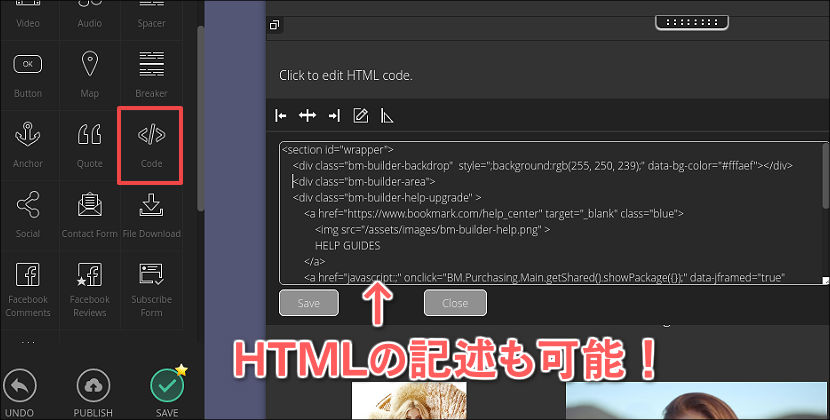The width and height of the screenshot is (830, 420).
Task: Insert a Breaker module
Action: point(151,75)
